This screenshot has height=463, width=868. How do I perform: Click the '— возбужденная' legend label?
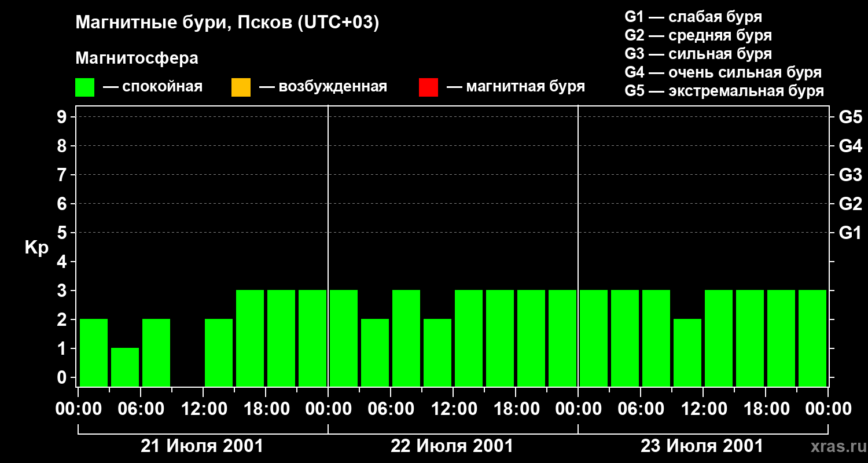[323, 87]
